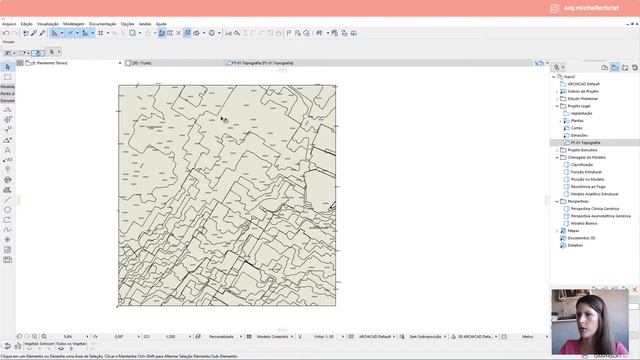
Task: Collapse the Perspectivas folder
Action: [x=558, y=202]
